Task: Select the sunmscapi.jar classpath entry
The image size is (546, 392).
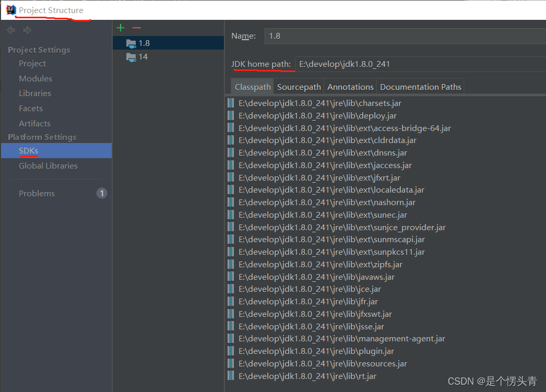Action: coord(331,240)
